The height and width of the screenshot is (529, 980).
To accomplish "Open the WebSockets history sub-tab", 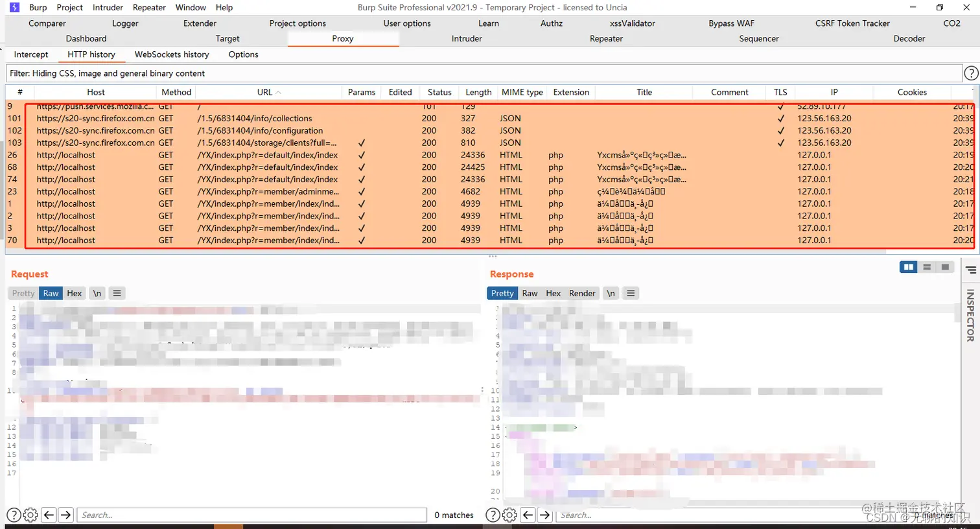I will (x=172, y=54).
